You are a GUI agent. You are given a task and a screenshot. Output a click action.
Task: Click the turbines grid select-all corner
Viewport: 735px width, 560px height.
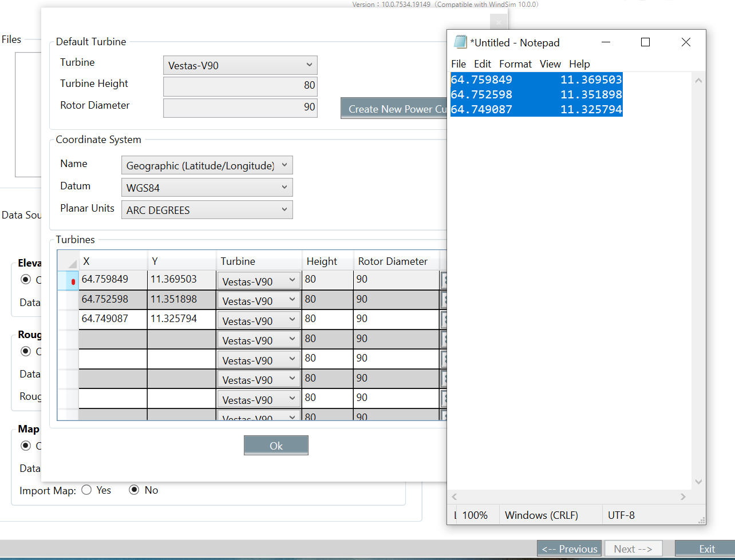click(x=68, y=261)
